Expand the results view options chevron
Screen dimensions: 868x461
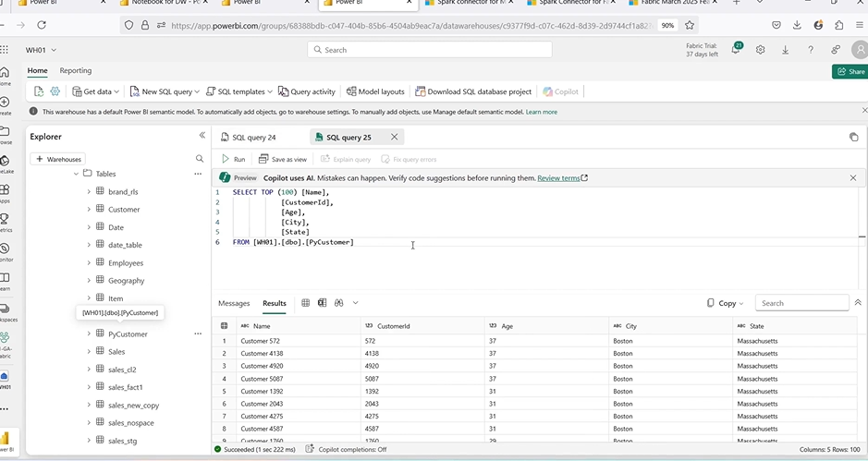[x=355, y=303]
